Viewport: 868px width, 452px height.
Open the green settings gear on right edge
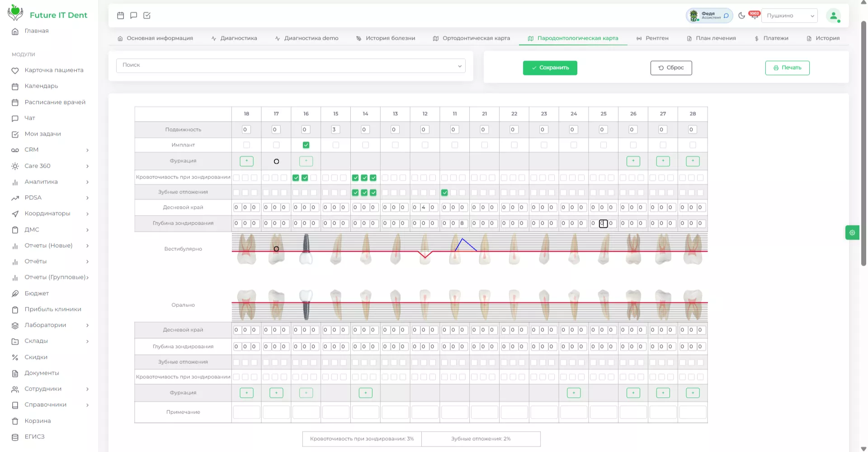tap(852, 232)
